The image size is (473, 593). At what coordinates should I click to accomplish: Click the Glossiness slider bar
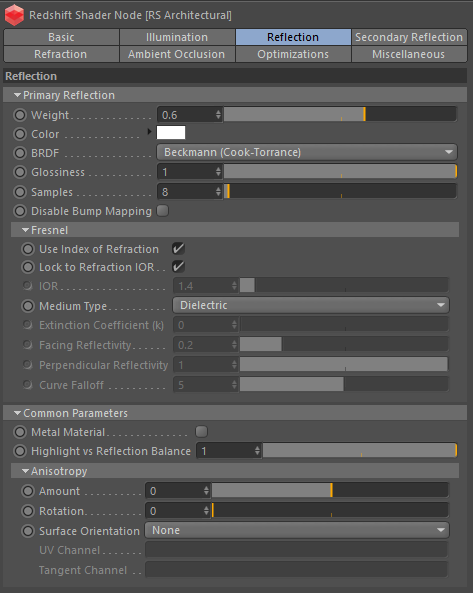(x=340, y=171)
